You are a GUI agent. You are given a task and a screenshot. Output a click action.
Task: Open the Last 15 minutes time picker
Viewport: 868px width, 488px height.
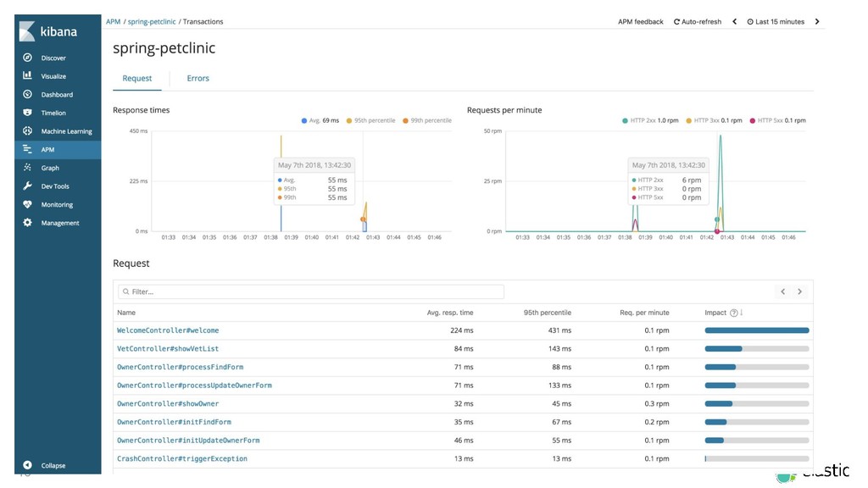coord(776,21)
